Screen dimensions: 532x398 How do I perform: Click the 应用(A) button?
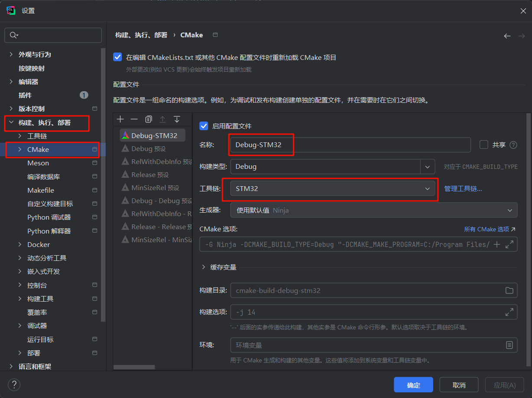pyautogui.click(x=505, y=385)
